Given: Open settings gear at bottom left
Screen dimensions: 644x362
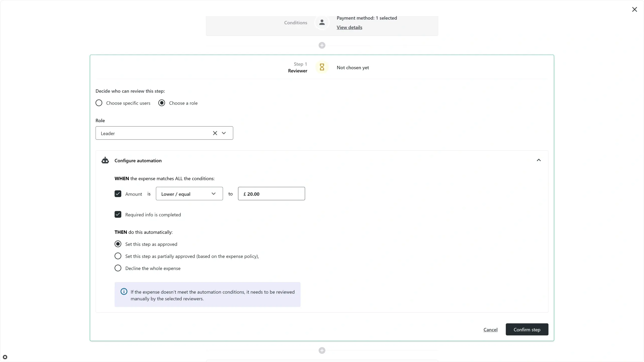Looking at the screenshot, I should point(5,357).
